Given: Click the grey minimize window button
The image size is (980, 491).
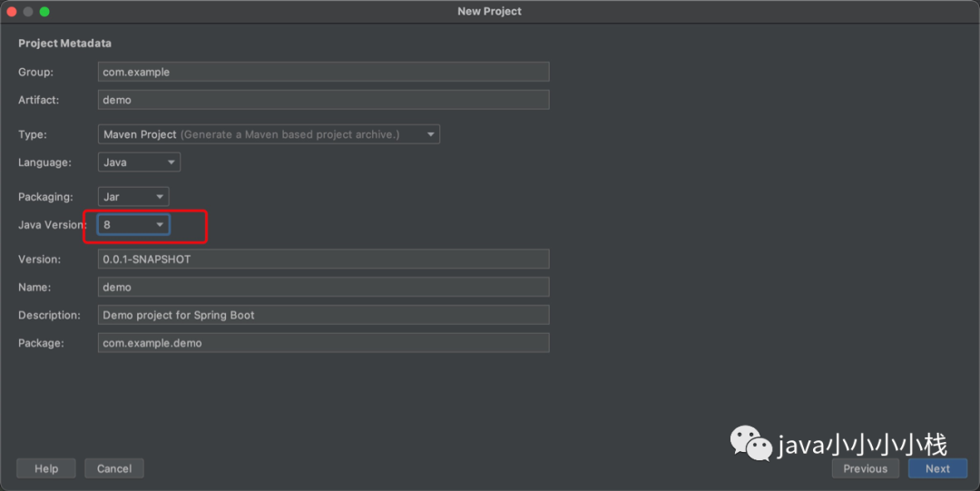Looking at the screenshot, I should (28, 11).
